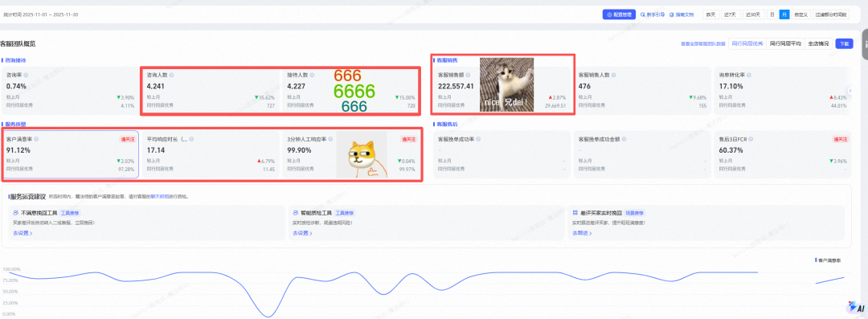Viewport: 868px width, 319px height.
Task: Click 请关注 tag on 售后3日FCR card
Action: pyautogui.click(x=841, y=140)
